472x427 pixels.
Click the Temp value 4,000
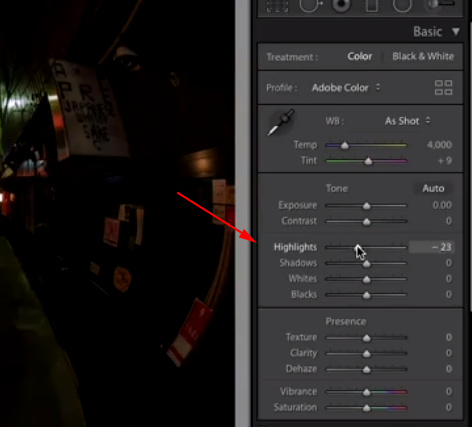click(439, 145)
